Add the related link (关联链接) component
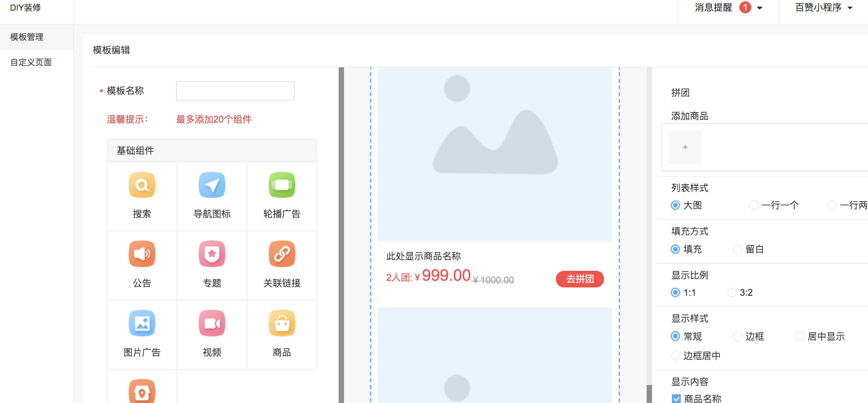 point(282,254)
